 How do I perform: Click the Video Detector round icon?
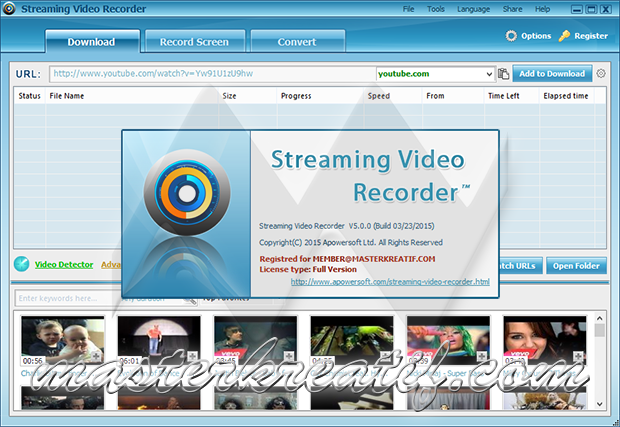pos(21,264)
